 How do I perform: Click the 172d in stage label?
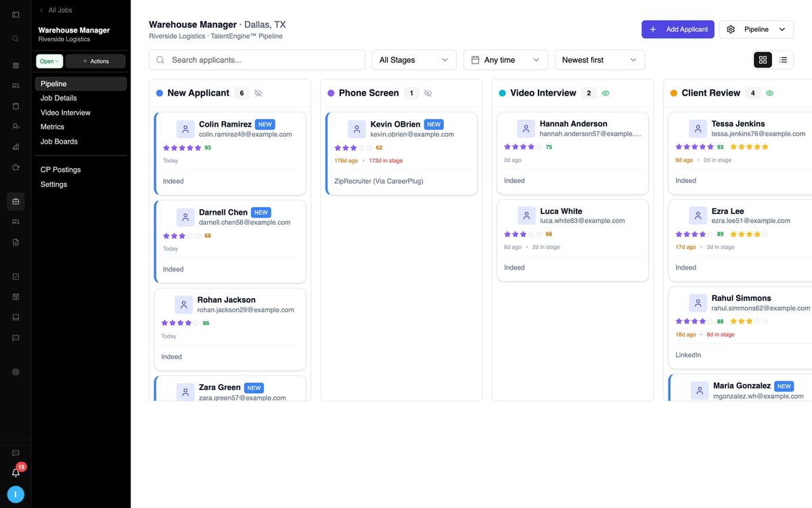(x=386, y=161)
